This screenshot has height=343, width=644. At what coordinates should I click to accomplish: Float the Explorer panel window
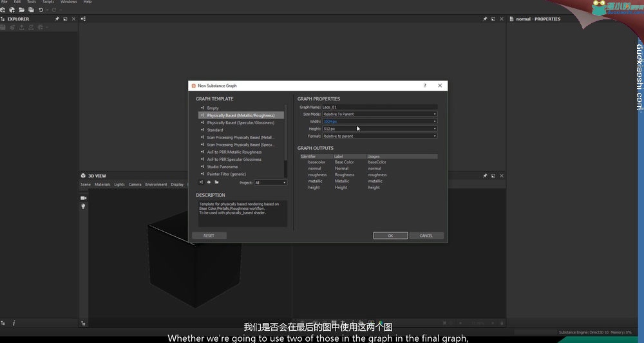tap(65, 19)
